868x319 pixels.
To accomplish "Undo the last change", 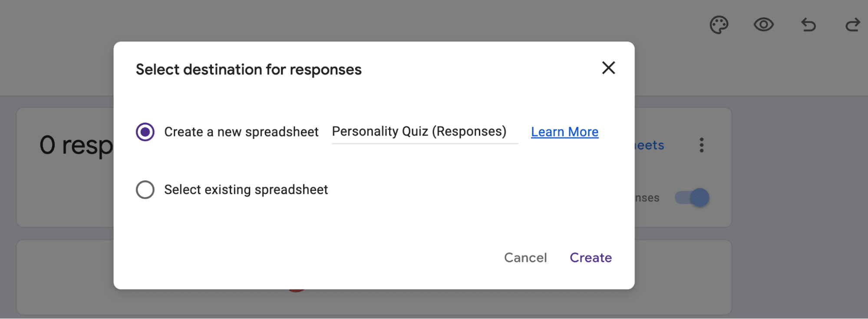I will [809, 25].
